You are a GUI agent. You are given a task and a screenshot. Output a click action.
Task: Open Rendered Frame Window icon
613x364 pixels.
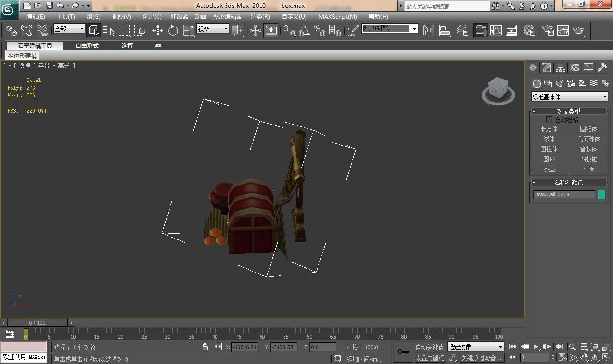point(563,31)
